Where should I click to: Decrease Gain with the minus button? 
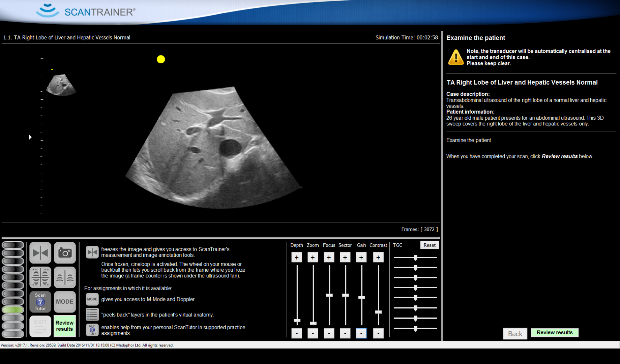point(361,333)
